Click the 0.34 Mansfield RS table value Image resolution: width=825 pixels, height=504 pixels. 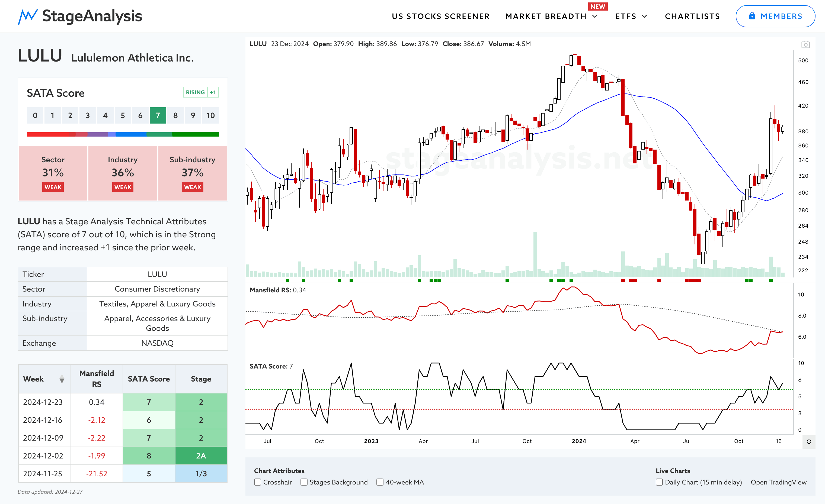(x=97, y=402)
